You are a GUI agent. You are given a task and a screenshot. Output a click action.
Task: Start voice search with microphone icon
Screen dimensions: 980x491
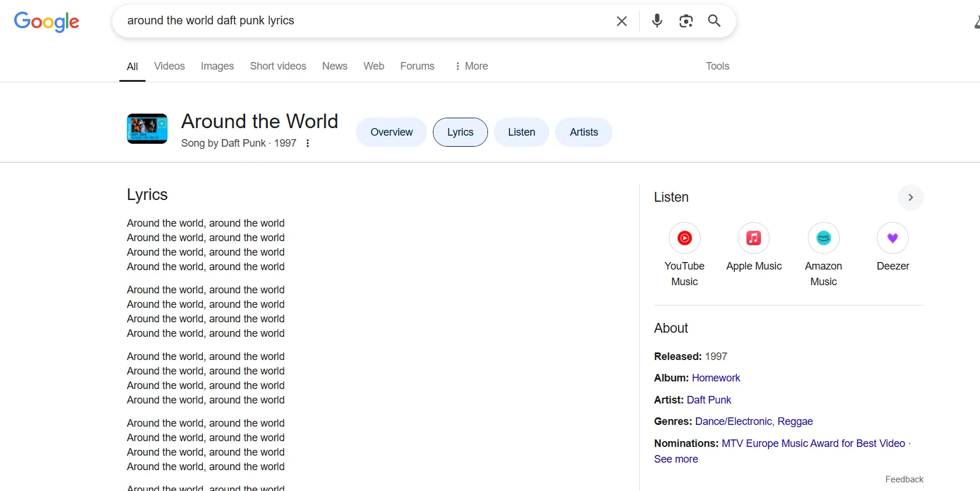point(657,21)
